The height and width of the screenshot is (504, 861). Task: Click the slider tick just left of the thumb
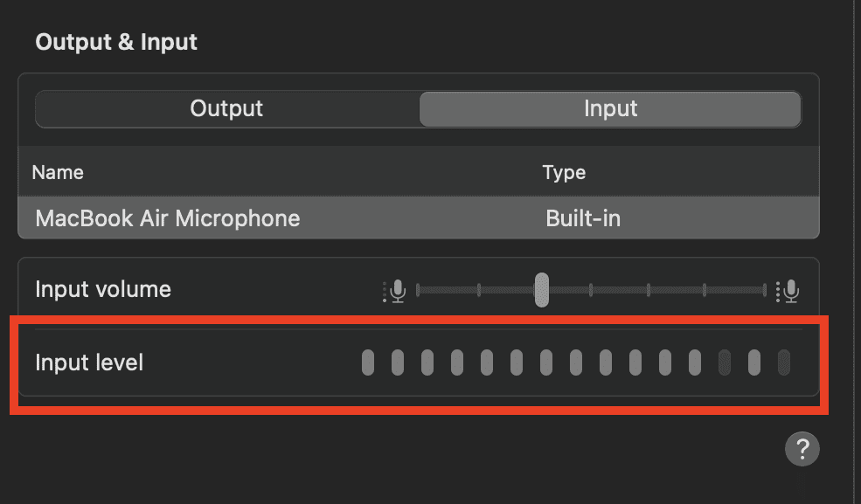(x=479, y=290)
